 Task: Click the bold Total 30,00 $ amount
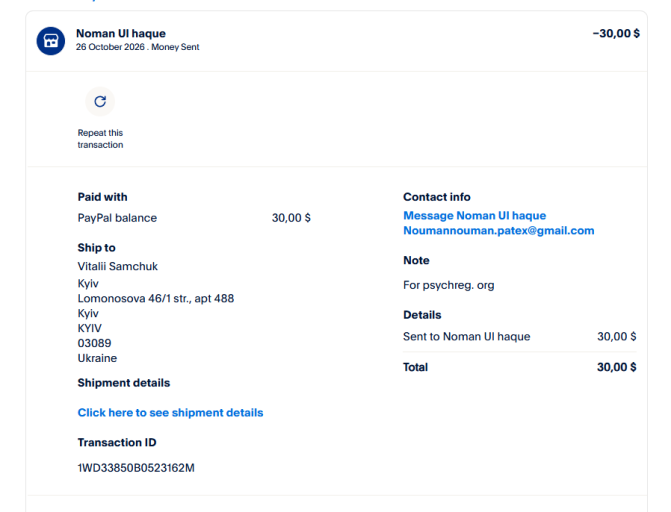point(616,367)
